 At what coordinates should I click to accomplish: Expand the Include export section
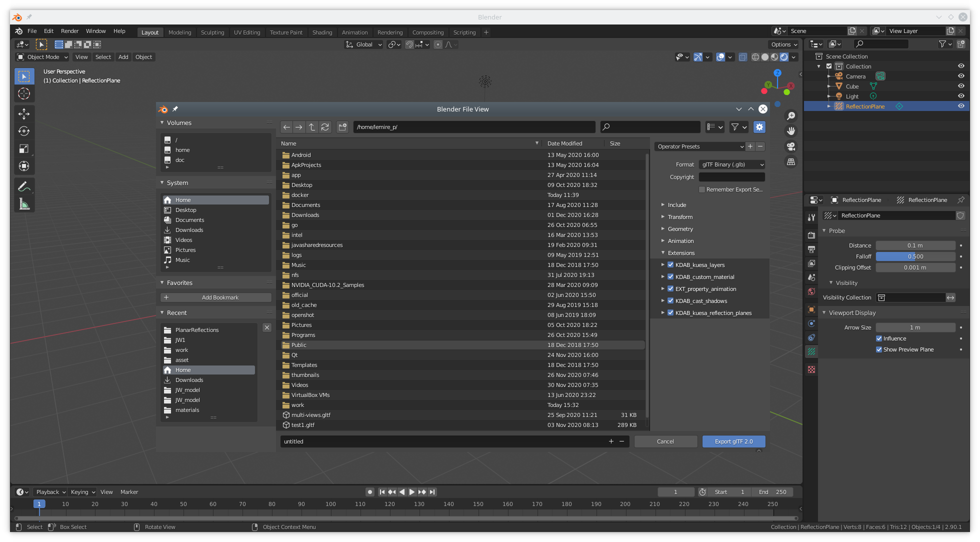point(677,205)
